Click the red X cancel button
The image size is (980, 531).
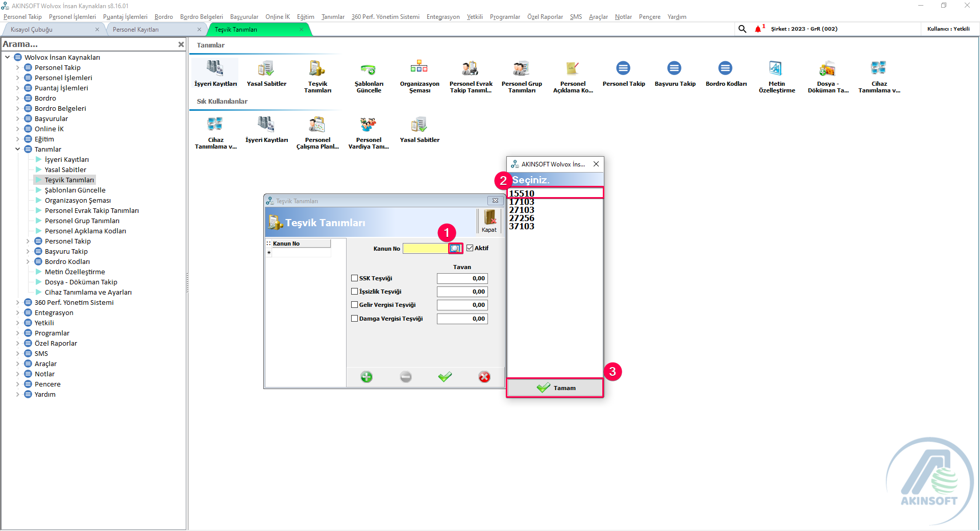[x=484, y=377]
